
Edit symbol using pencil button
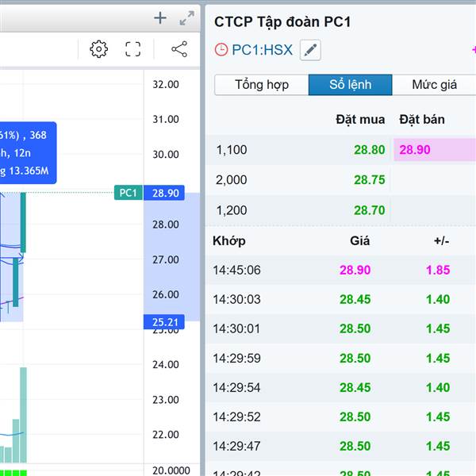(x=310, y=50)
